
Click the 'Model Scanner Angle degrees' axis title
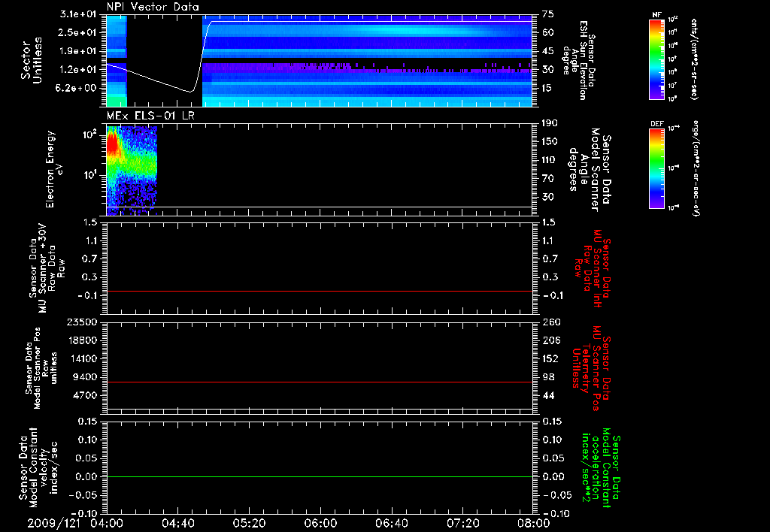coord(590,170)
